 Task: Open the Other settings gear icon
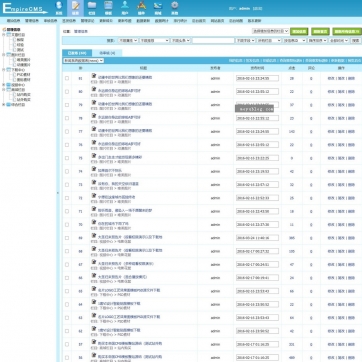coord(174,5)
